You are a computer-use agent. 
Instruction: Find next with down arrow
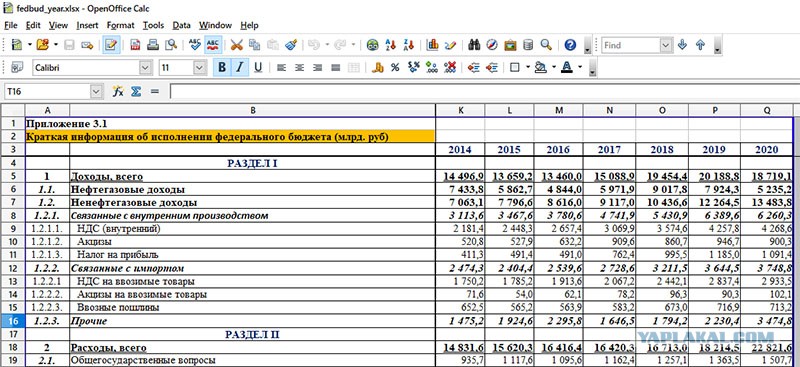tap(682, 45)
